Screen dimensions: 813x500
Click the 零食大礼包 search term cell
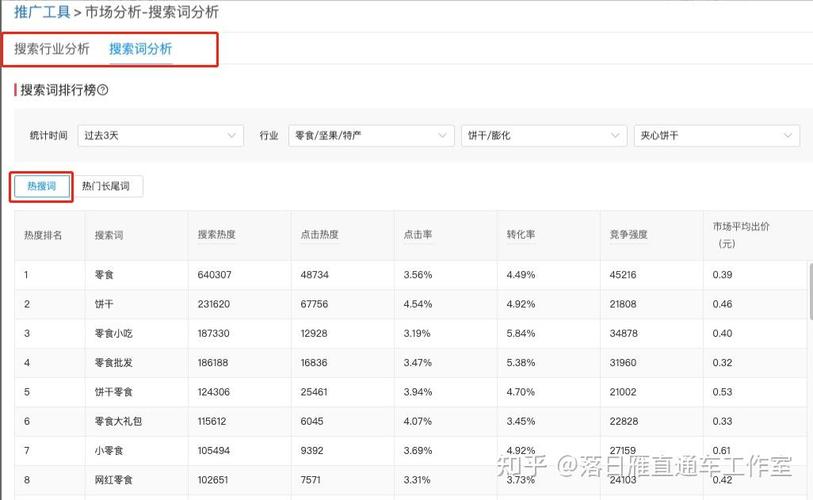click(x=118, y=421)
